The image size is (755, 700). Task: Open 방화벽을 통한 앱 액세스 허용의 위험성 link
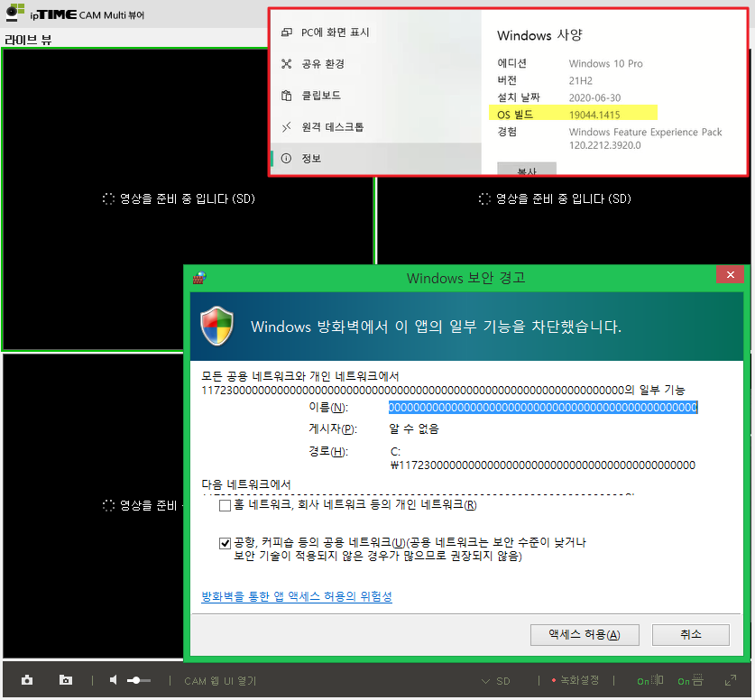[x=297, y=596]
